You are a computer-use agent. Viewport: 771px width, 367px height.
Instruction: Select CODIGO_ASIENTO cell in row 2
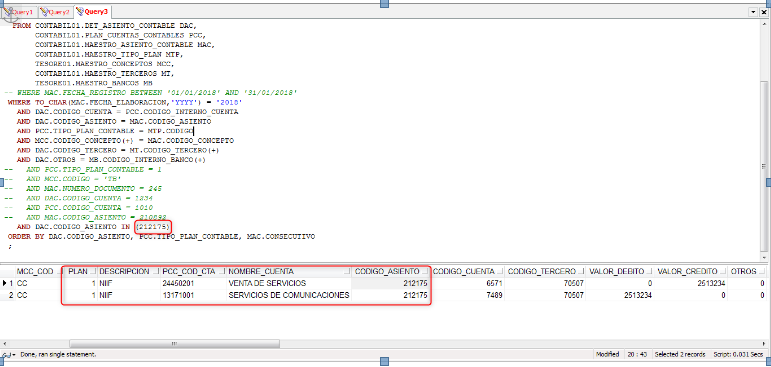pos(391,295)
